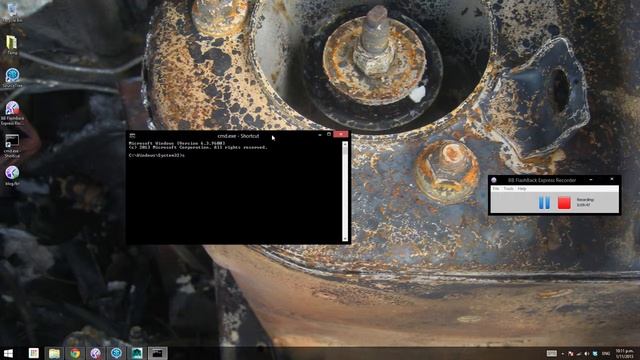Open the ENG input language indicator
The image size is (640, 360).
pyautogui.click(x=606, y=354)
